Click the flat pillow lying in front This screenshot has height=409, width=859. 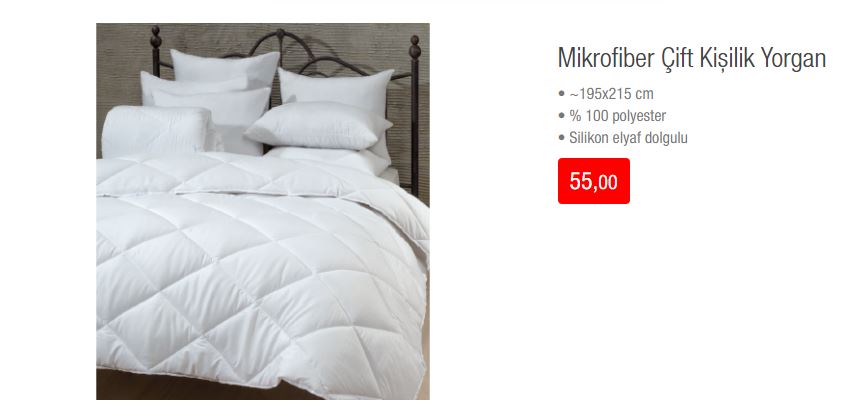tap(319, 126)
